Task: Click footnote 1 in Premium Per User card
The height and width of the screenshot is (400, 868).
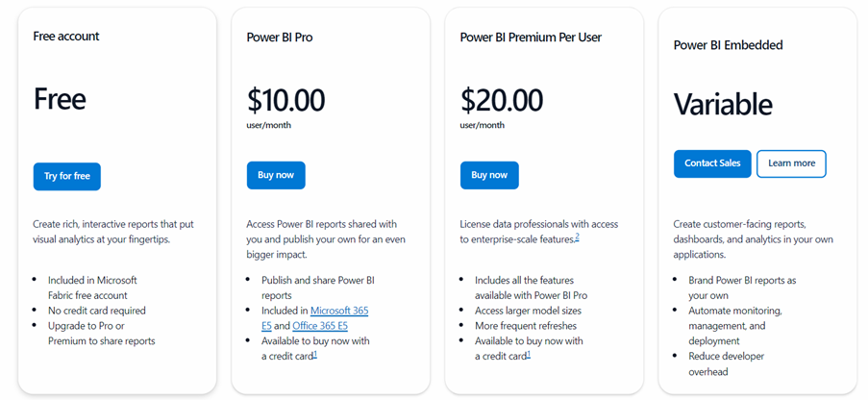Action: click(528, 355)
